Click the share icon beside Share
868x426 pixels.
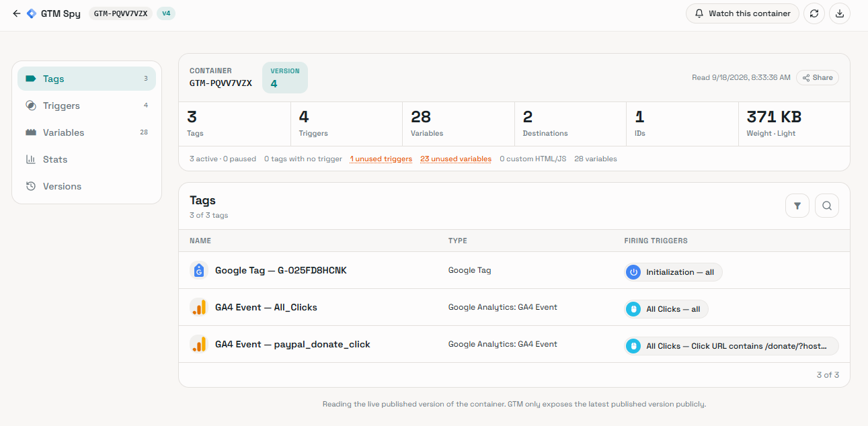tap(806, 78)
